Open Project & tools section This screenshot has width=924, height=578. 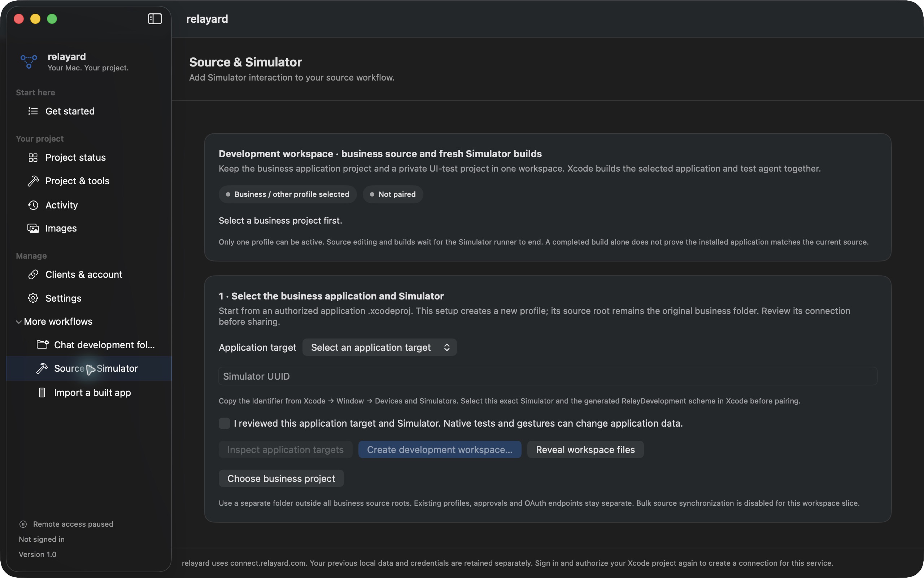(x=88, y=181)
